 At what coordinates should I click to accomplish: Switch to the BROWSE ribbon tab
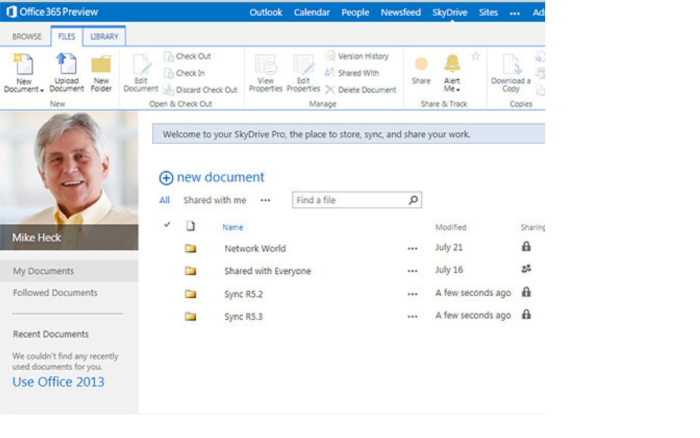pos(27,37)
